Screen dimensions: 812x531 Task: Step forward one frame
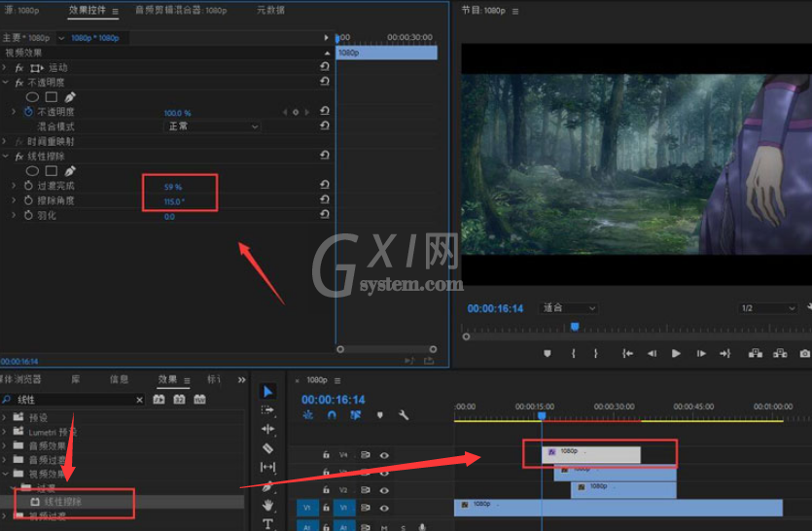701,353
